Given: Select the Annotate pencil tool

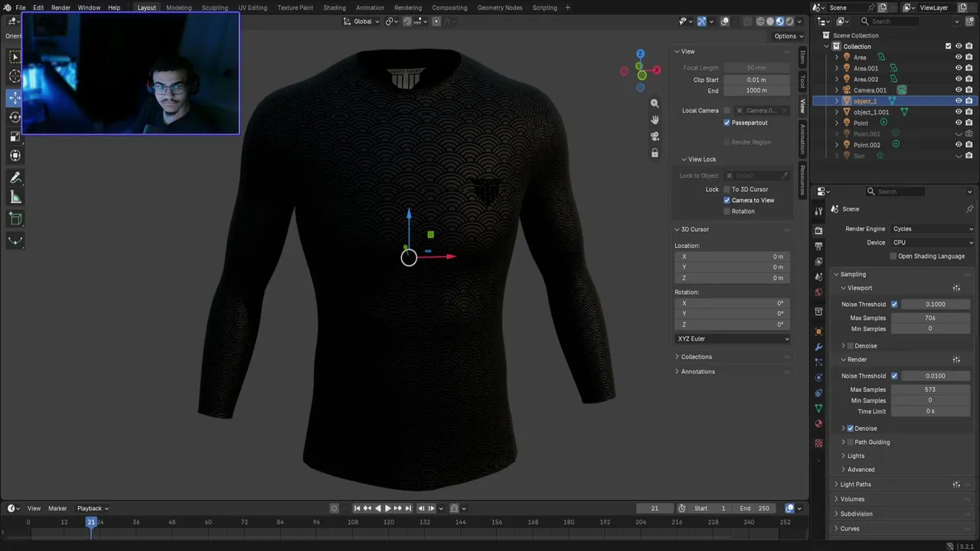Looking at the screenshot, I should pos(15,178).
